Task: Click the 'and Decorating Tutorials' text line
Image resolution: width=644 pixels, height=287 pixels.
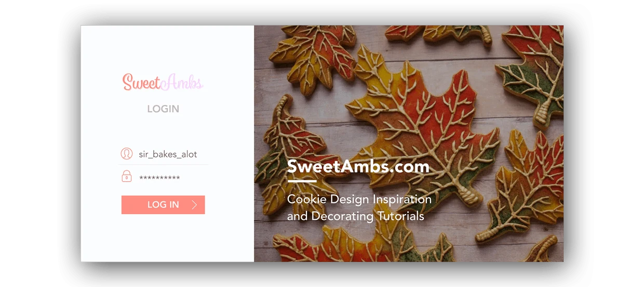Action: point(356,216)
